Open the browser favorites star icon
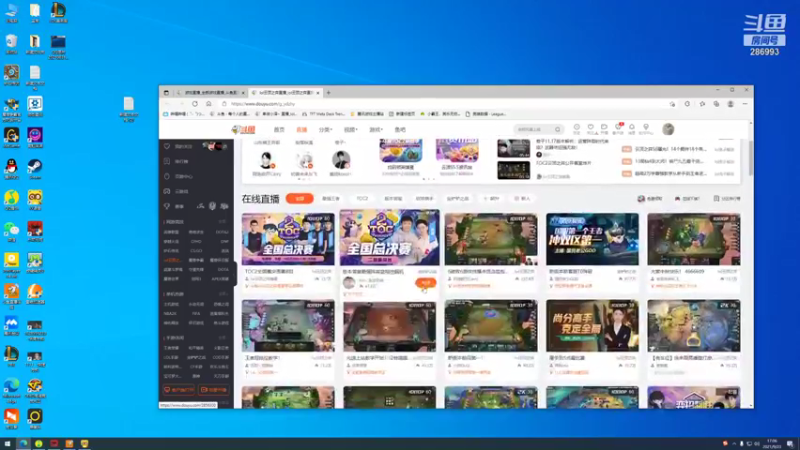The image size is (800, 450). [702, 104]
